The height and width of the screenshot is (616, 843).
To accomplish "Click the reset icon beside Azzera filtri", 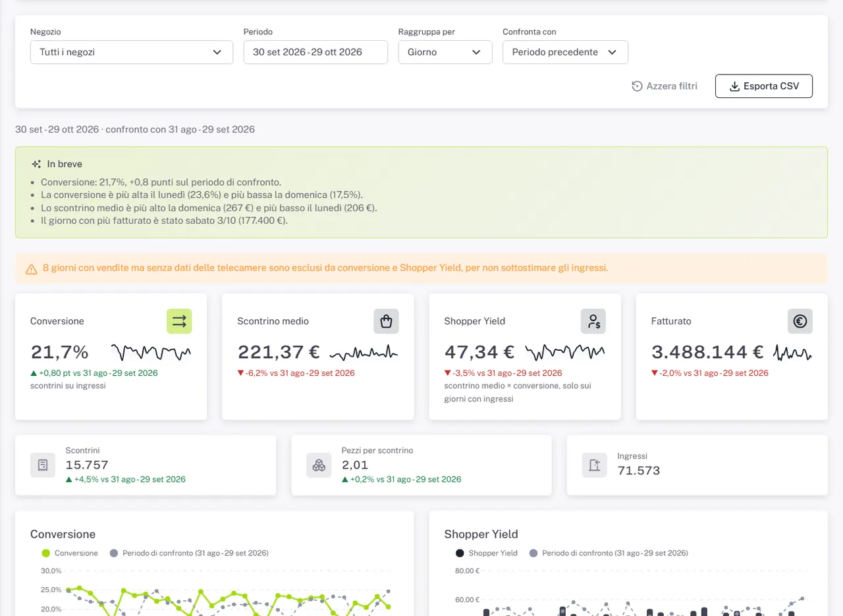I will 637,86.
